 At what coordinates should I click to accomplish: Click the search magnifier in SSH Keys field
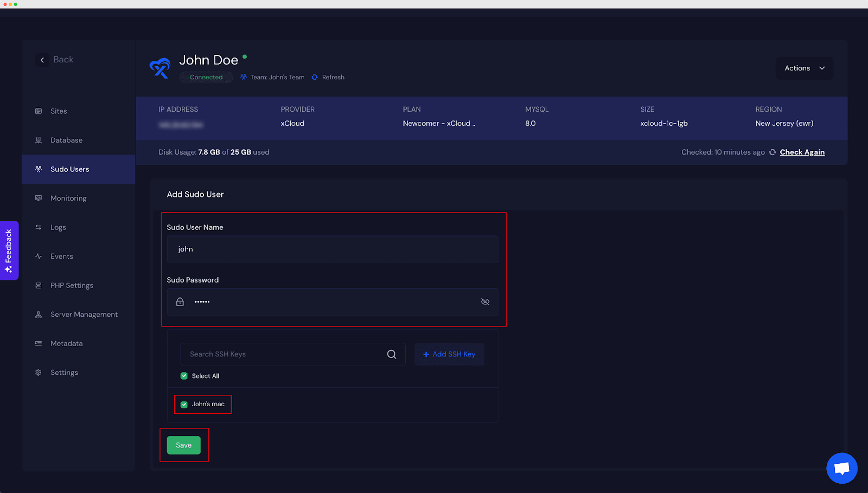click(x=392, y=355)
